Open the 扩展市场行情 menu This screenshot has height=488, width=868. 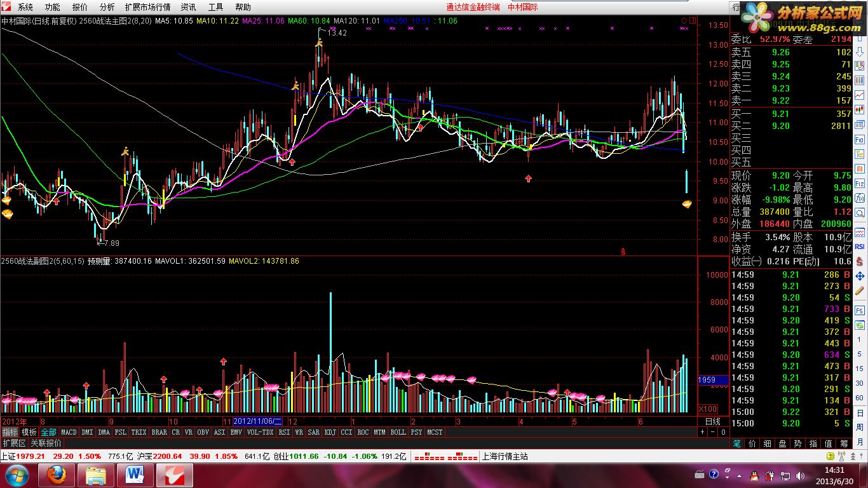click(148, 7)
